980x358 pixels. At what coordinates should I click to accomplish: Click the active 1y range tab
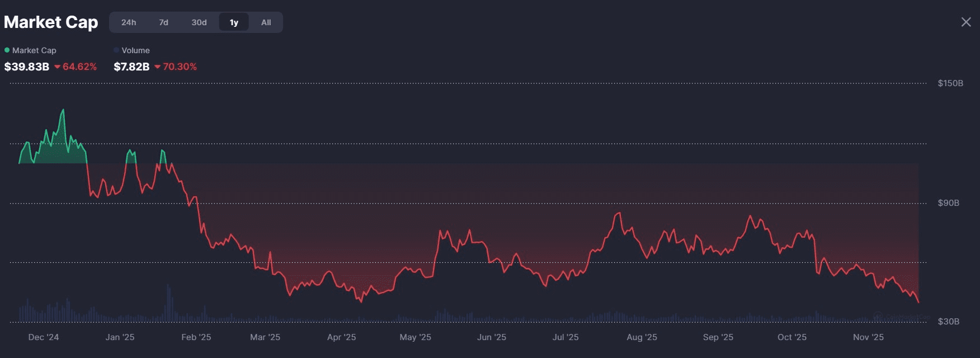(234, 22)
